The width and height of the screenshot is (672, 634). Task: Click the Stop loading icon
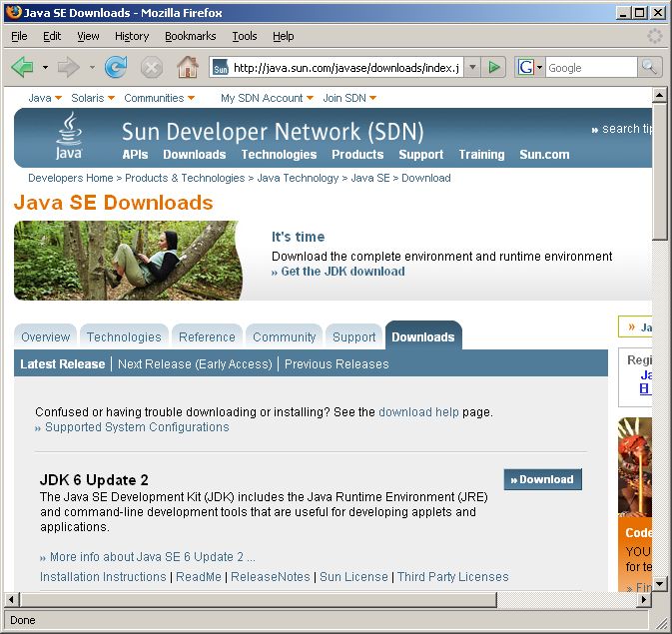point(152,67)
